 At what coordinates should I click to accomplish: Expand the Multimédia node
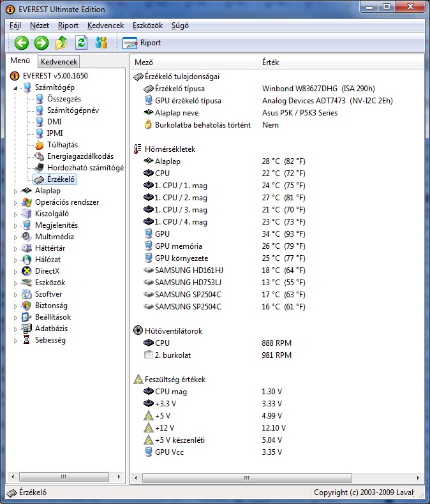tap(15, 237)
